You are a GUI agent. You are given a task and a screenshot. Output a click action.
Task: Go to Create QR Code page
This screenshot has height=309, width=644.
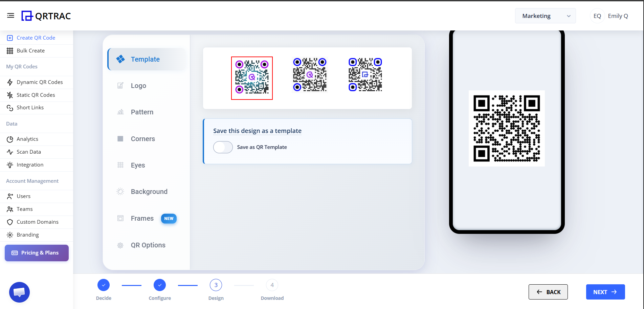tap(37, 38)
